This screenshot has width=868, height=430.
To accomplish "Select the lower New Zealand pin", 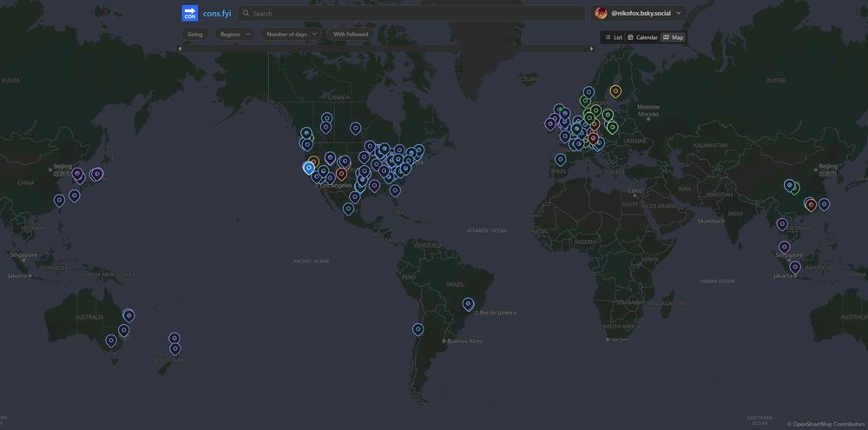I will pos(175,349).
